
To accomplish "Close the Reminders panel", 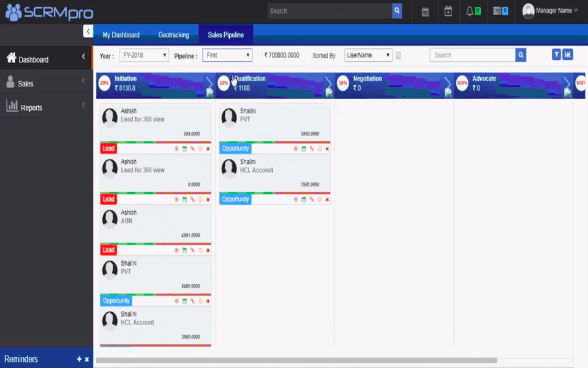I will [x=87, y=359].
